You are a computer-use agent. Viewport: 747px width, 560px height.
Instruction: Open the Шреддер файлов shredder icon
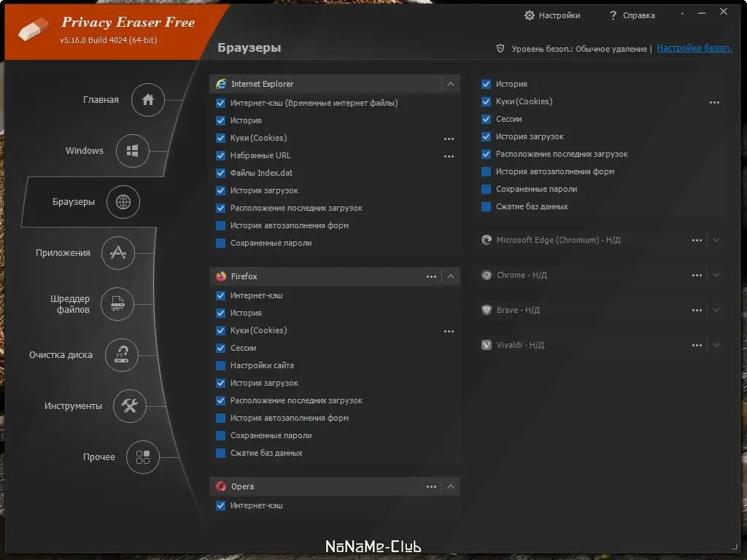tap(117, 304)
